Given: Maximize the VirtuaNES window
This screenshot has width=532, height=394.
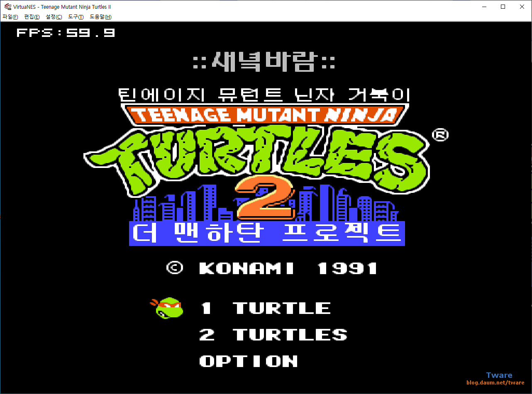Looking at the screenshot, I should coord(503,7).
